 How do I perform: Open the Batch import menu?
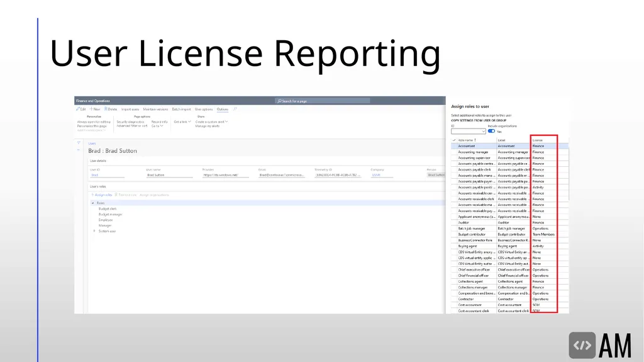[x=181, y=110]
